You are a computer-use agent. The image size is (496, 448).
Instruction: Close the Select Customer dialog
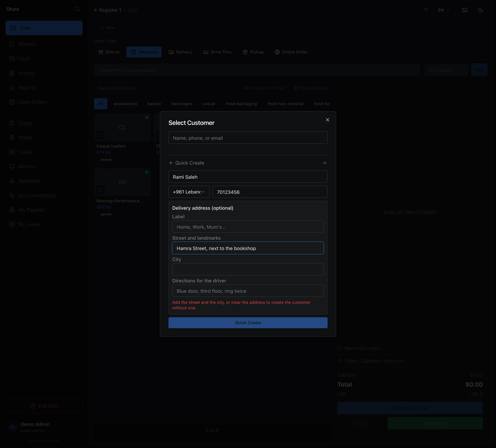coord(327,120)
